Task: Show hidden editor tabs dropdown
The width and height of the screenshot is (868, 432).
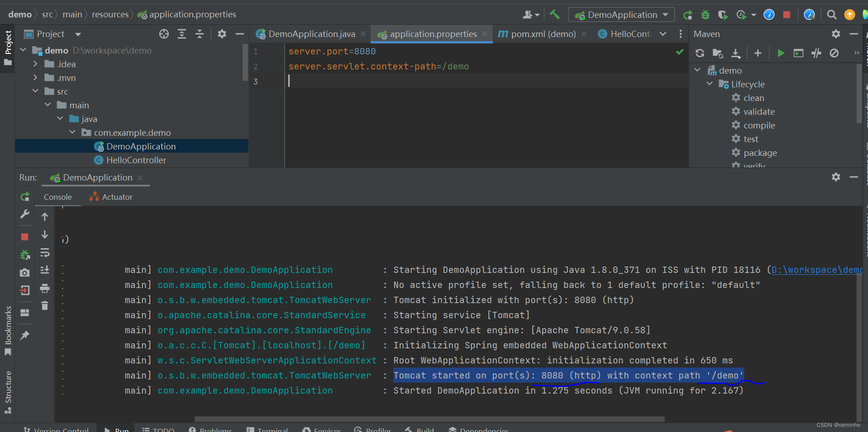Action: pyautogui.click(x=663, y=34)
